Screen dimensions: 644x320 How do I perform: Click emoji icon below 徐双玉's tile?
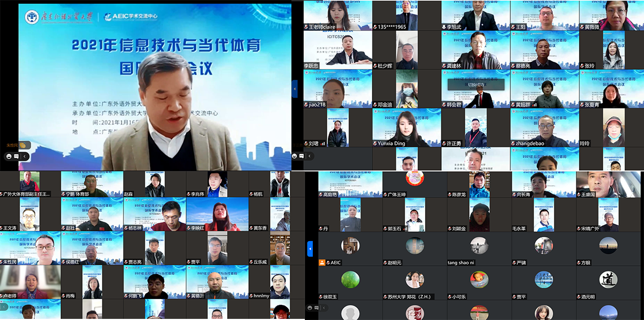pos(310,308)
